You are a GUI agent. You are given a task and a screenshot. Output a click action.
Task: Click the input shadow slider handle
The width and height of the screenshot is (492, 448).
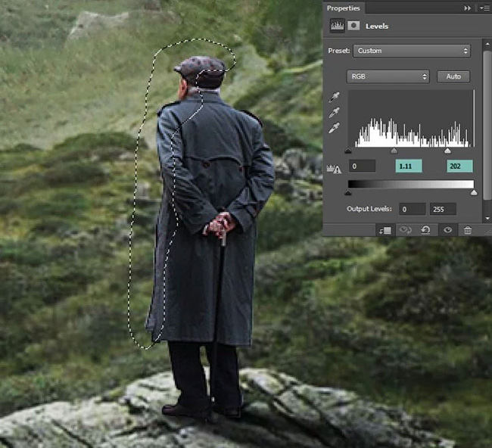[x=348, y=151]
